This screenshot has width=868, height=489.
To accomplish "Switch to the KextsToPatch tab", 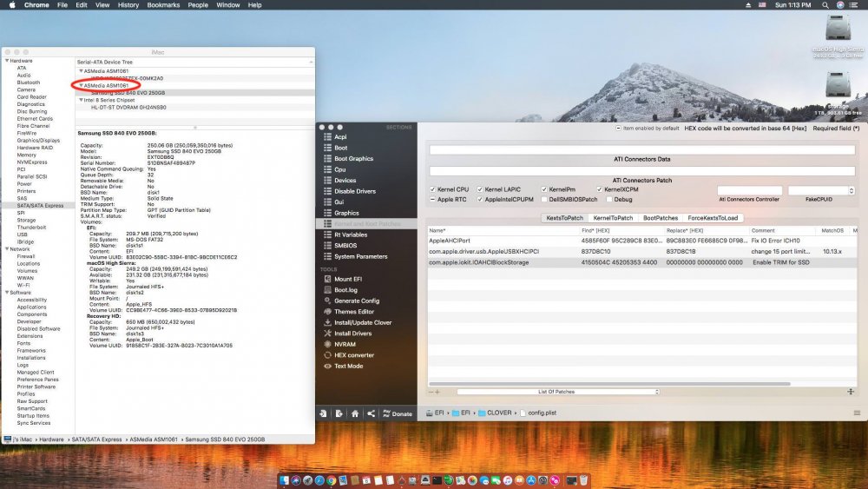I will pos(564,218).
